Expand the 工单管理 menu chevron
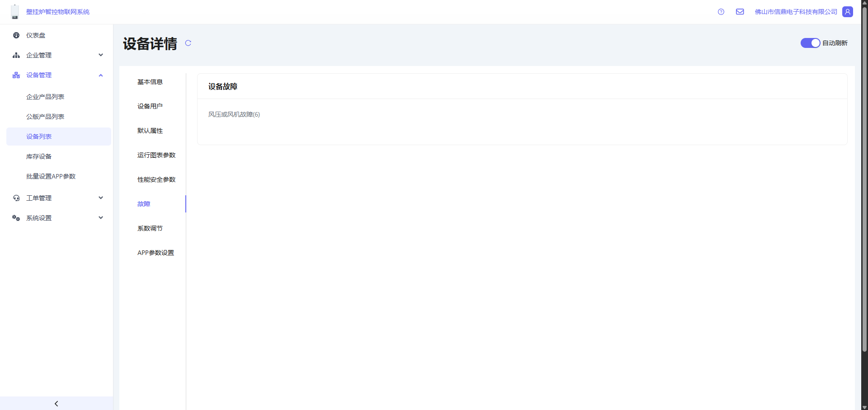Viewport: 868px width, 410px height. pyautogui.click(x=101, y=198)
